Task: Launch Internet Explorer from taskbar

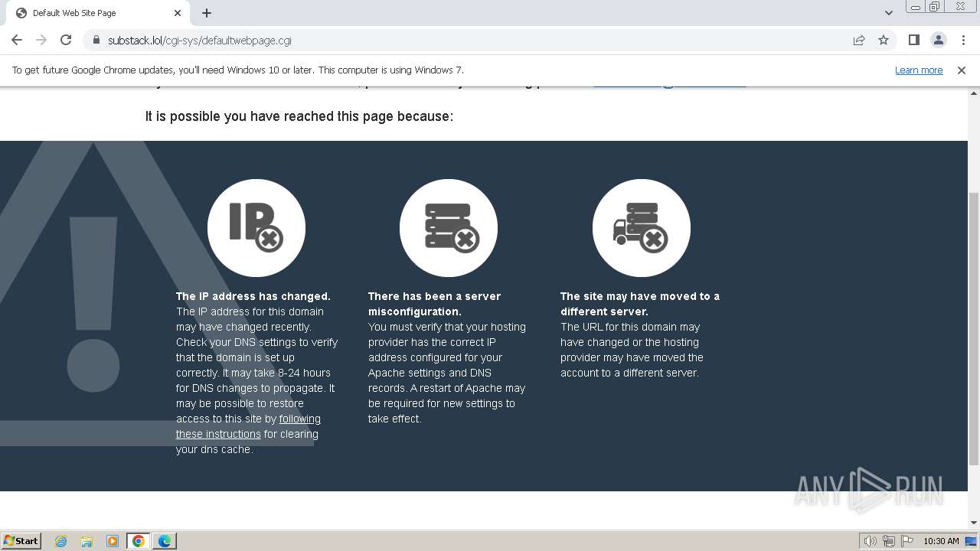Action: pos(61,541)
